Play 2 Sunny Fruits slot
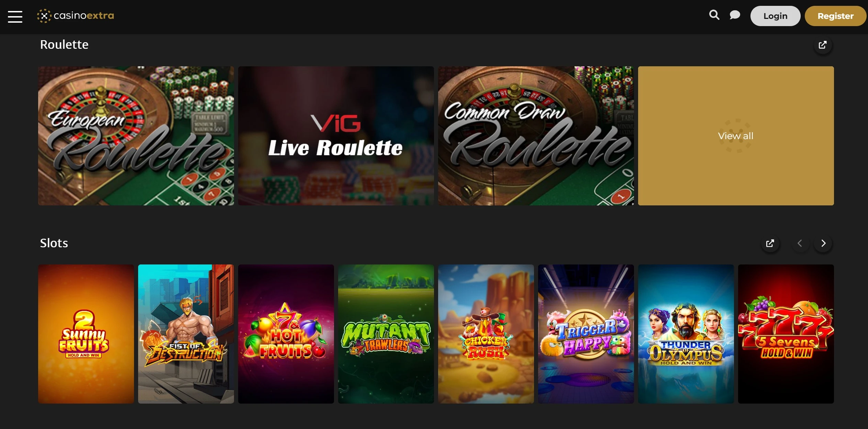868x429 pixels. click(x=86, y=334)
